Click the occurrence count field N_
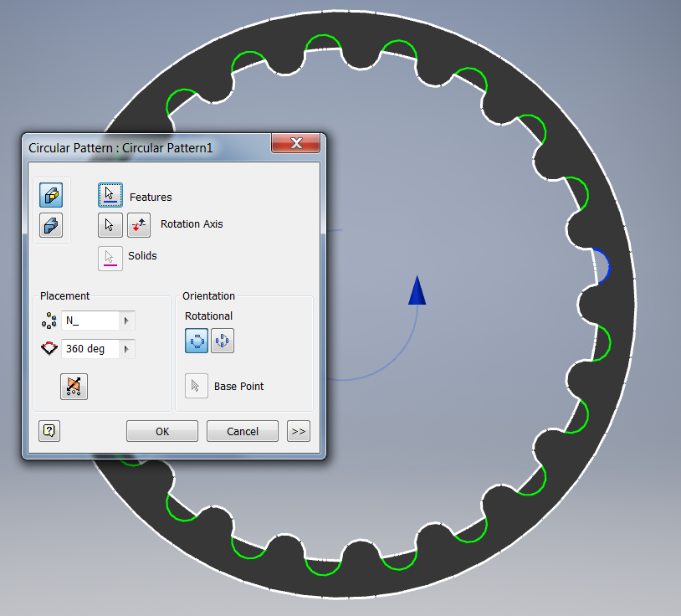681x616 pixels. pyautogui.click(x=90, y=321)
